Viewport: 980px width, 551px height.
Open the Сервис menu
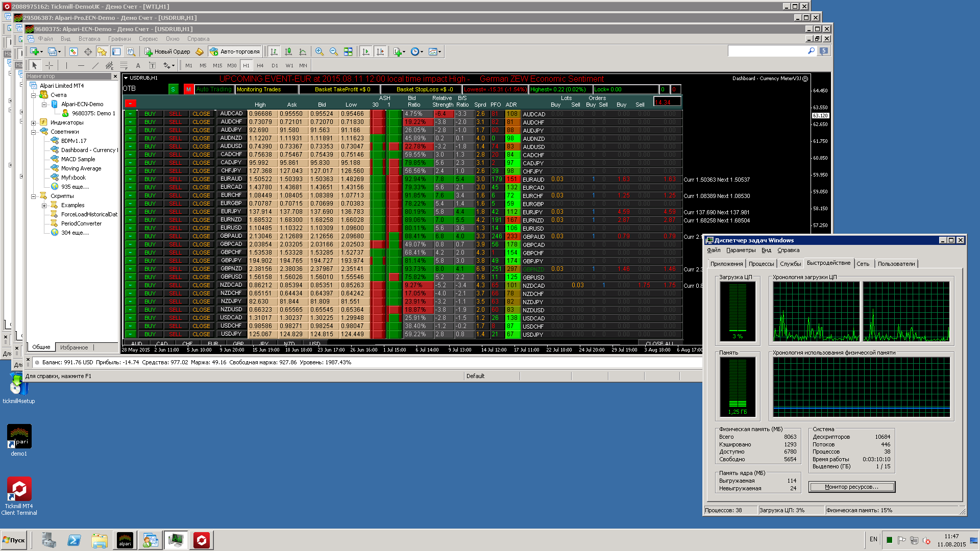[148, 39]
